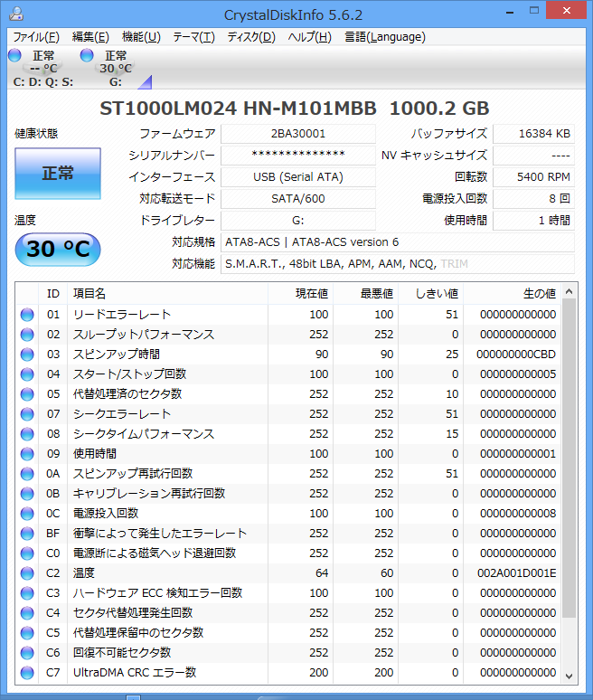The image size is (593, 700).
Task: Click the SMART list vertical scrollbar thumb
Action: click(x=569, y=459)
